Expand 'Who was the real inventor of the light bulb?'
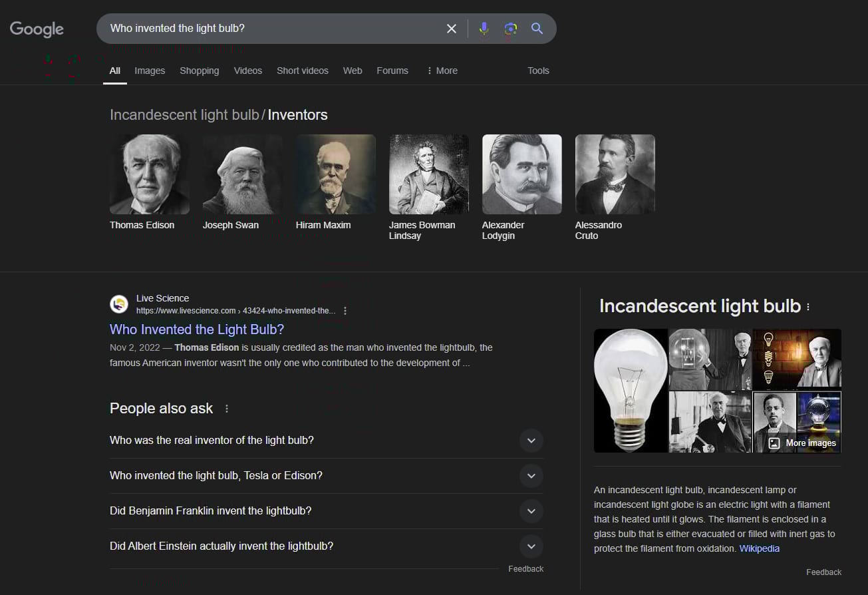The height and width of the screenshot is (595, 868). pos(531,441)
